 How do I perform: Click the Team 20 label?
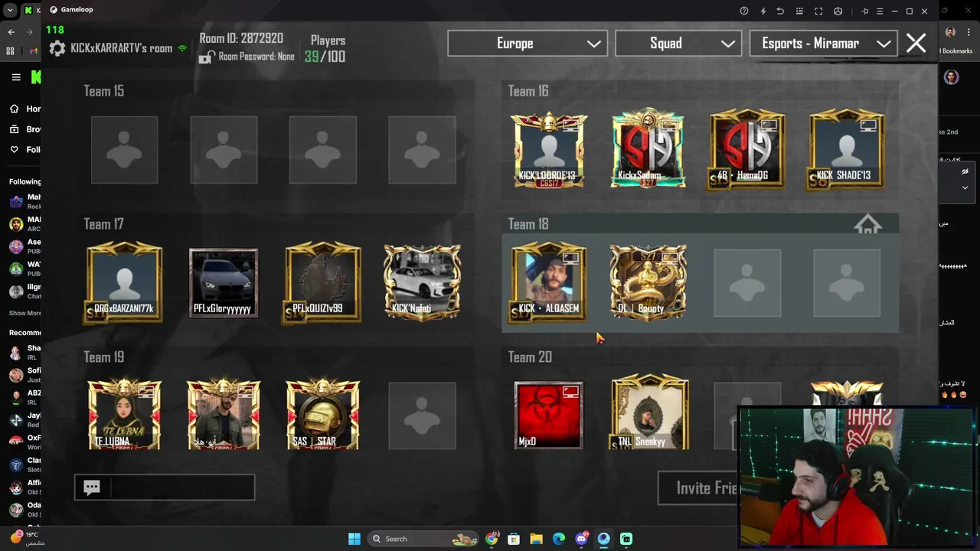pos(530,357)
